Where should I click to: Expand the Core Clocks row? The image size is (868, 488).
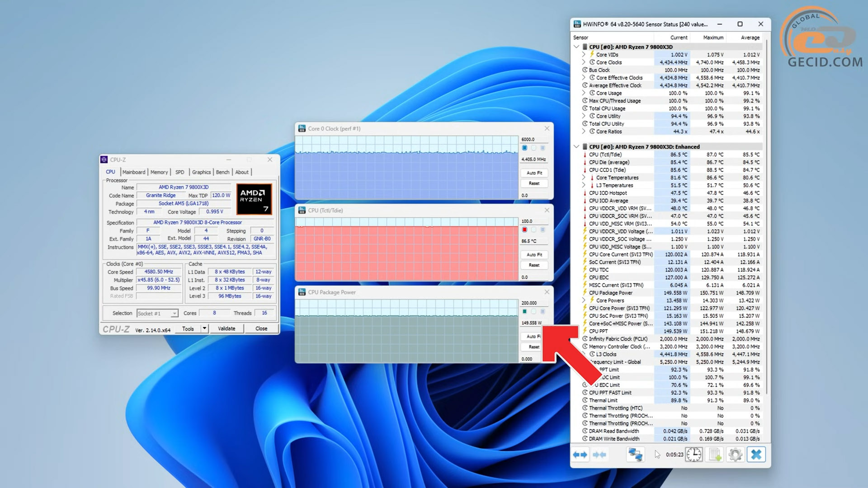[584, 62]
